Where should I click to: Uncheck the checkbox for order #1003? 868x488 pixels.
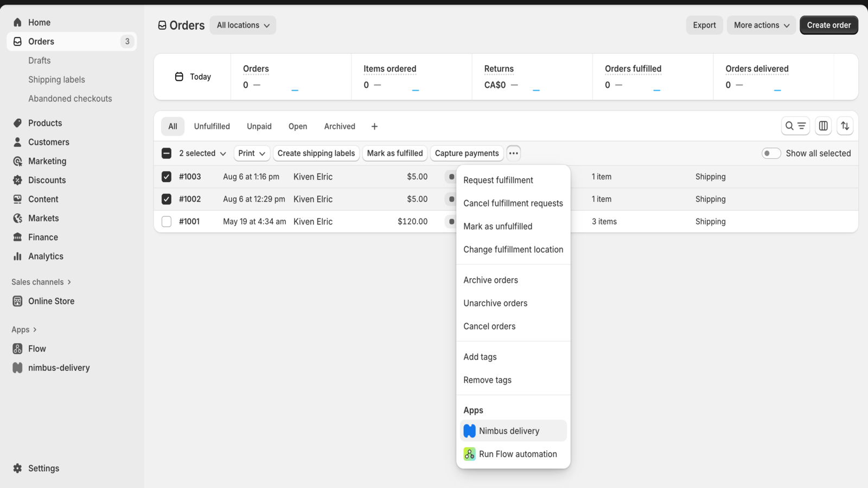click(x=167, y=177)
